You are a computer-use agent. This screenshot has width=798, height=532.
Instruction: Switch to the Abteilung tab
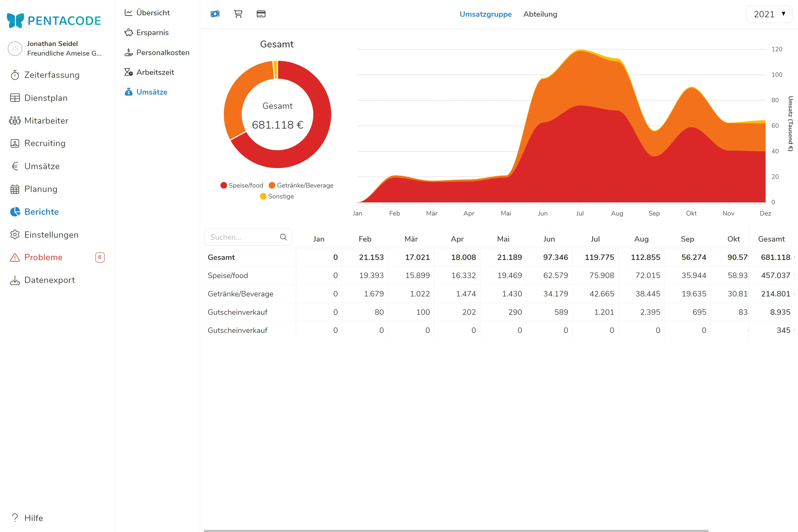click(x=540, y=14)
